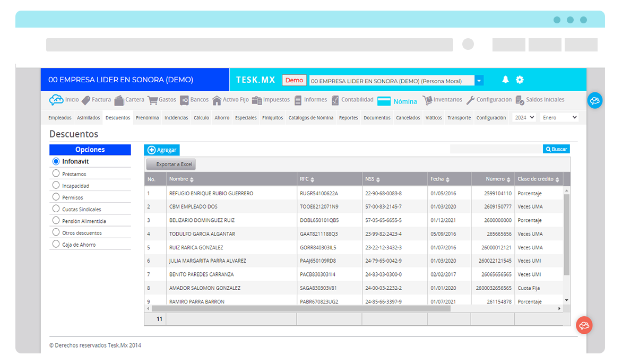Open the 2024 year dropdown
Viewport: 622px width, 364px height.
pos(524,117)
